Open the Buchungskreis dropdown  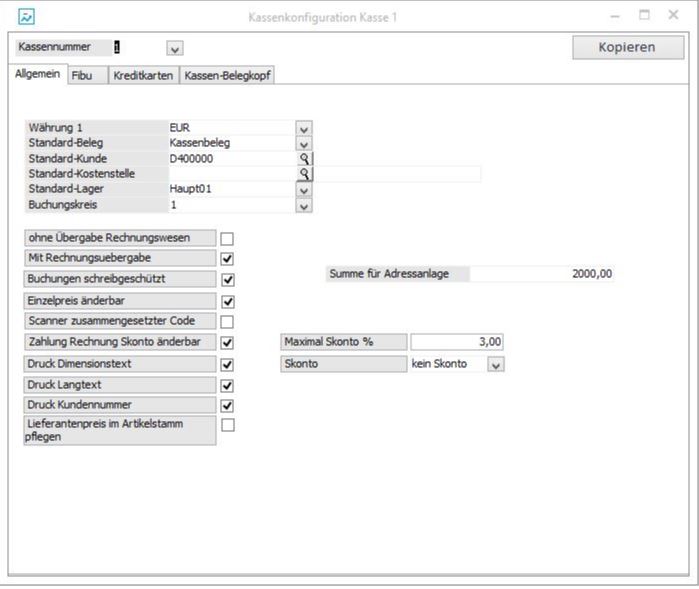tap(304, 205)
